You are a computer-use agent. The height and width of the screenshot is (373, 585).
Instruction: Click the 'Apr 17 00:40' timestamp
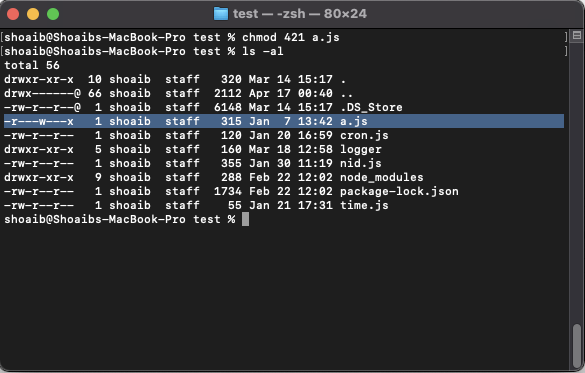click(x=291, y=93)
